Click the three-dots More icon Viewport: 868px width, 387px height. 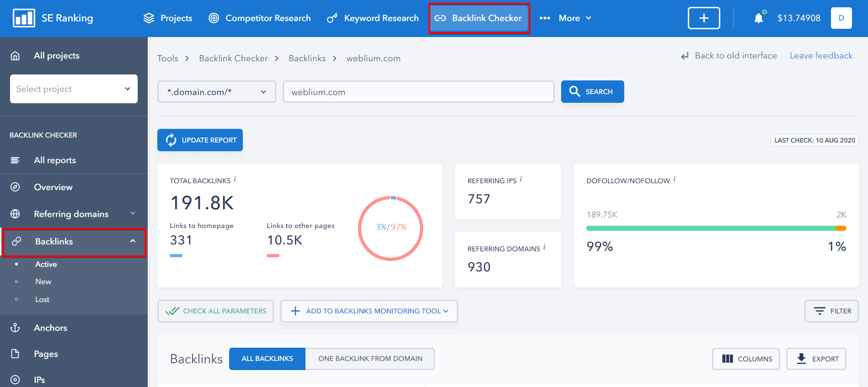pos(545,18)
